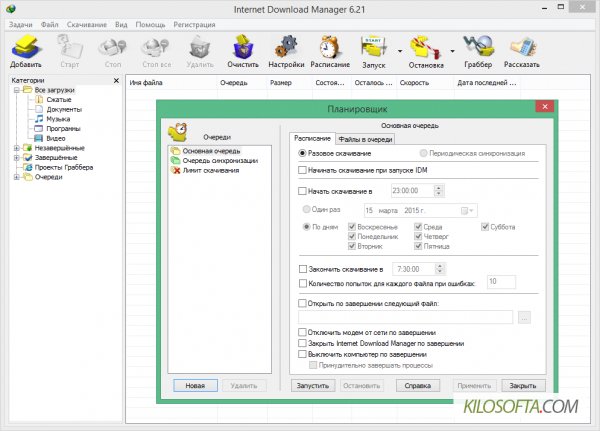Click the retry count field showing 10
Screen dimensions: 600x431
coord(501,282)
